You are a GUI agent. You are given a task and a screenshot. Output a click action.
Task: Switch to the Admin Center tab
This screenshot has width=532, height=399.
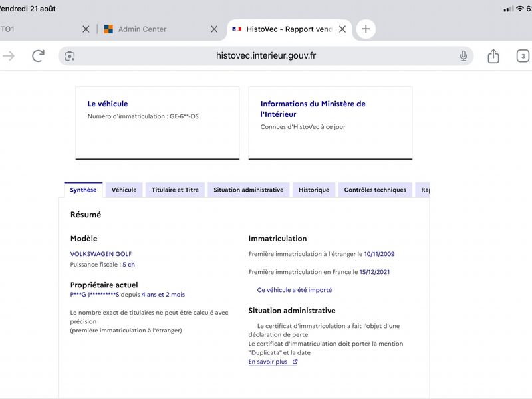(x=142, y=29)
